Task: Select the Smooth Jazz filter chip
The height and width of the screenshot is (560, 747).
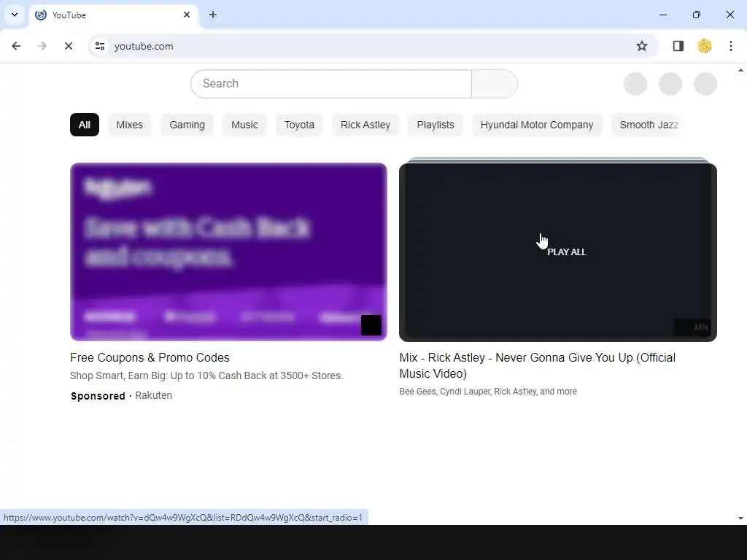Action: pyautogui.click(x=649, y=125)
